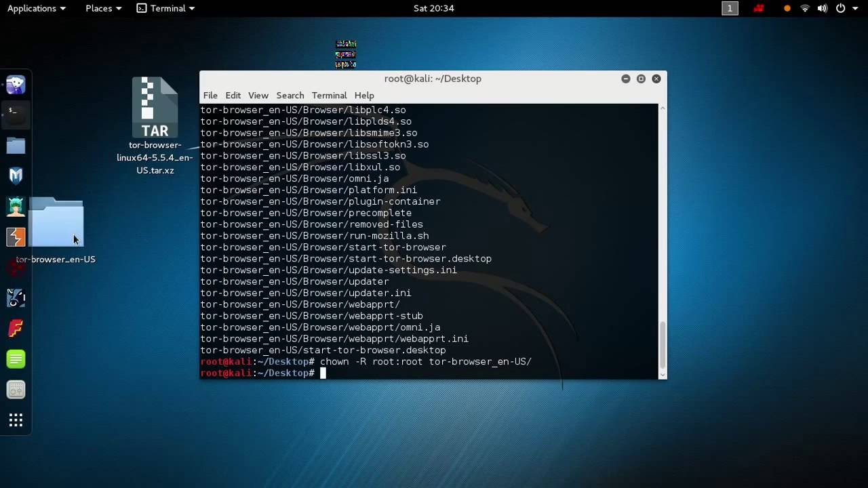
Task: Click the terminal vertical scrollbar thumb
Action: coord(663,344)
